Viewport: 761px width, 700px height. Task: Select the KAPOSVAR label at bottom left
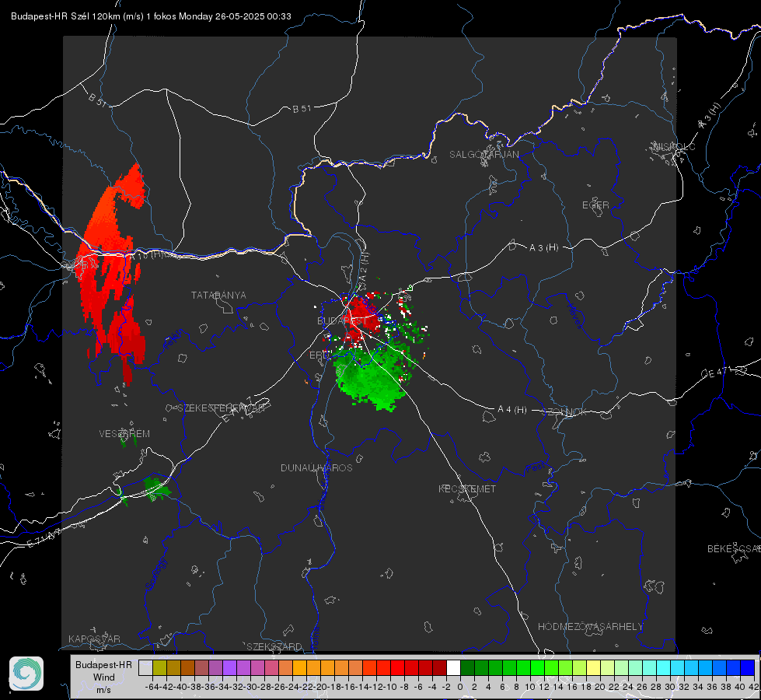coord(94,639)
